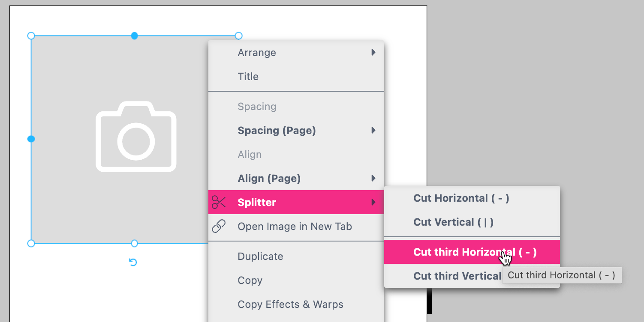Screen dimensions: 644x322
Task: Choose Copy Effects & Warps
Action: 290,304
